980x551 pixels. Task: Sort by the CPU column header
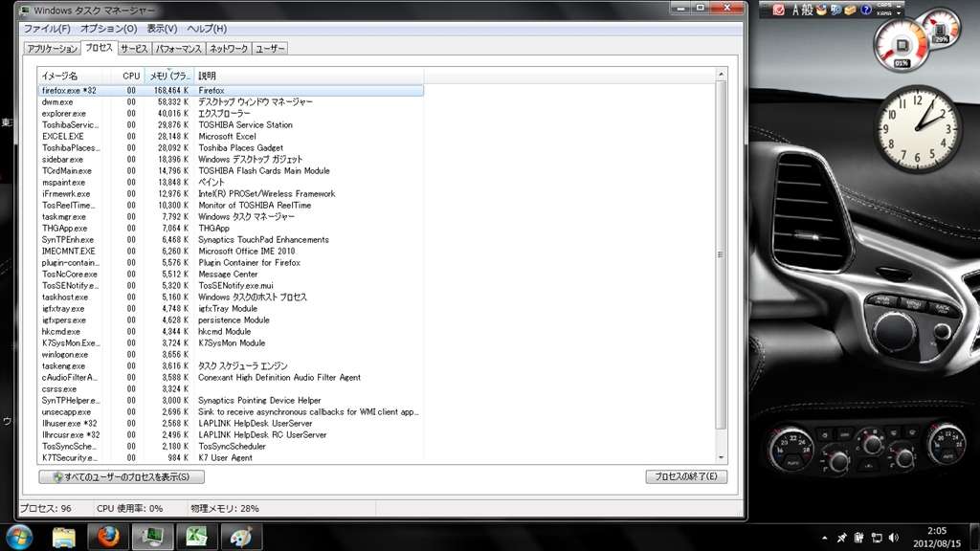(128, 76)
